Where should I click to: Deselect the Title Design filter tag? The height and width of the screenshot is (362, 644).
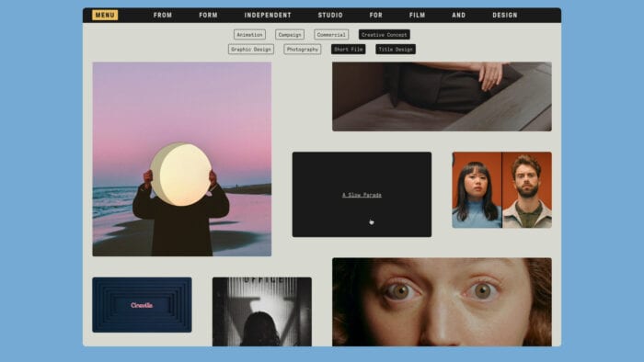coord(396,50)
